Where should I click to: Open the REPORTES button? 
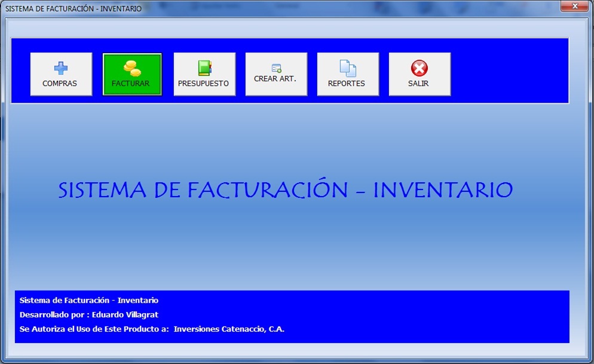[348, 74]
